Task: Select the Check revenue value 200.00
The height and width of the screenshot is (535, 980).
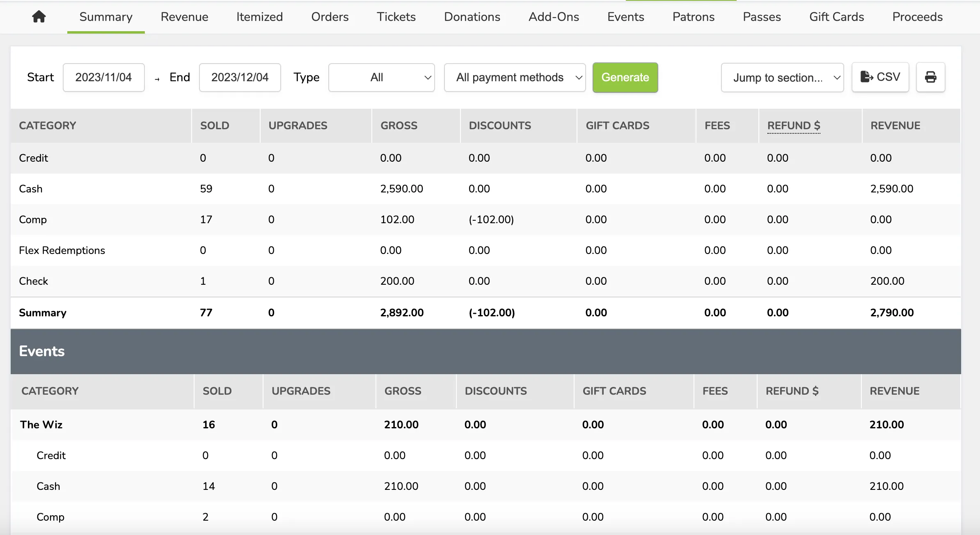Action: coord(887,281)
